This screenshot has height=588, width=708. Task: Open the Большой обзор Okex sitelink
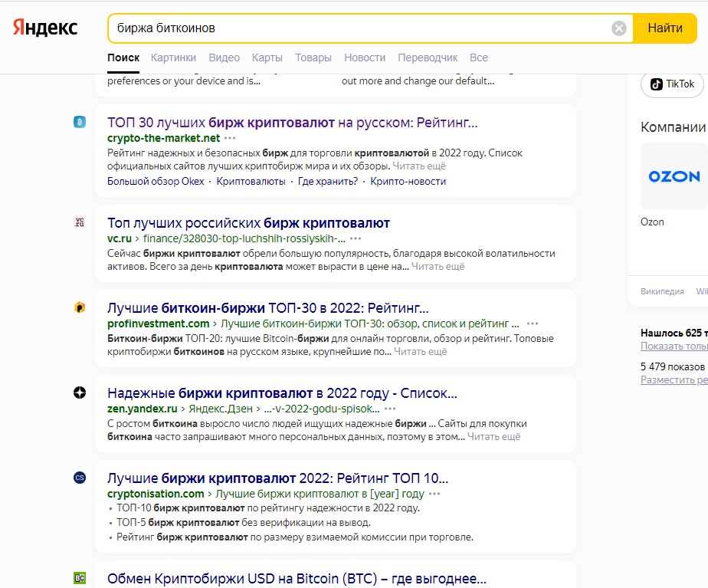click(156, 182)
